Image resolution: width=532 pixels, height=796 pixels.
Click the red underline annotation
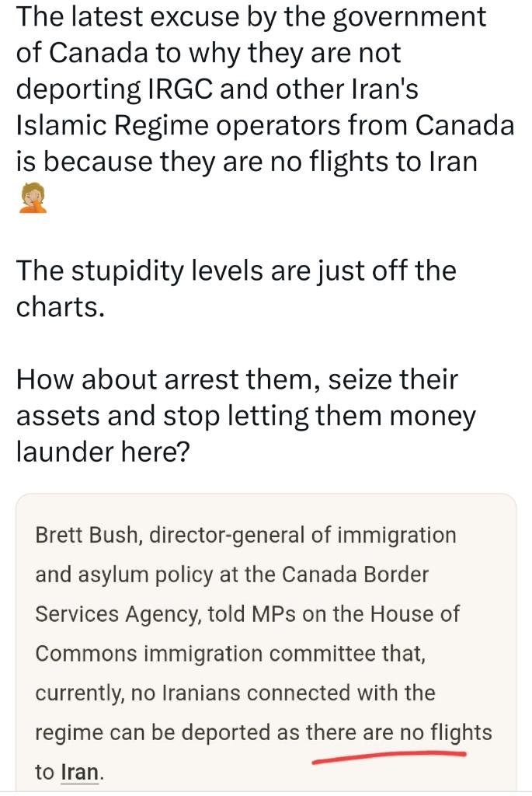click(388, 756)
